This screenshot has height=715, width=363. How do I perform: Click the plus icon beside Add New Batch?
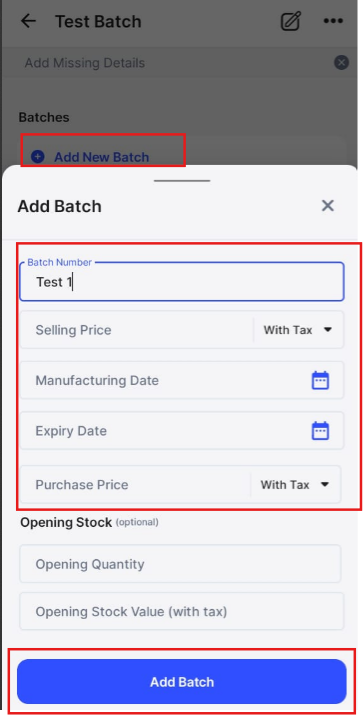coord(38,157)
